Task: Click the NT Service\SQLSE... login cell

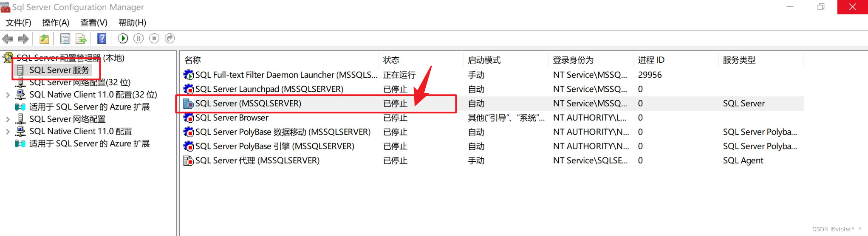Action: [590, 160]
